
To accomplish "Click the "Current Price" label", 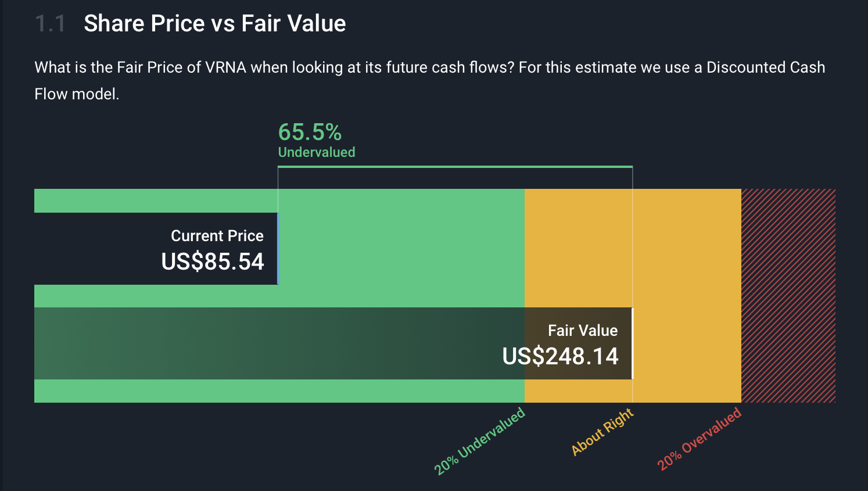I will 217,236.
